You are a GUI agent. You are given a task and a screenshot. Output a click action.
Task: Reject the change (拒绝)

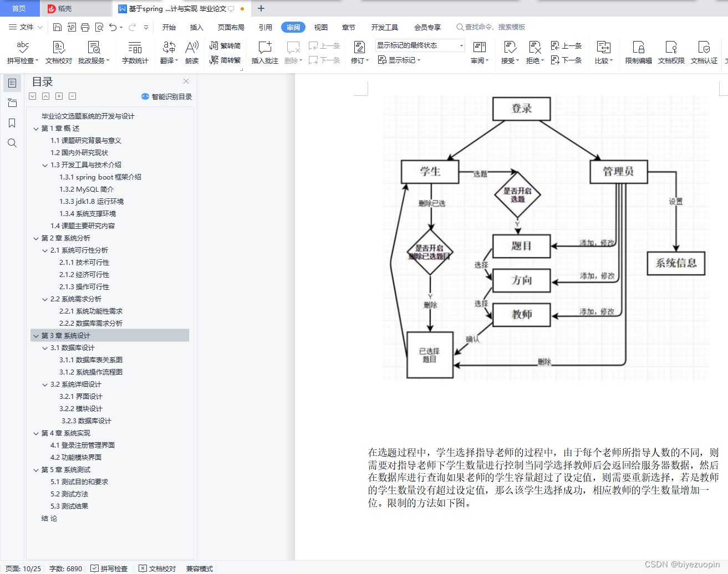point(535,53)
